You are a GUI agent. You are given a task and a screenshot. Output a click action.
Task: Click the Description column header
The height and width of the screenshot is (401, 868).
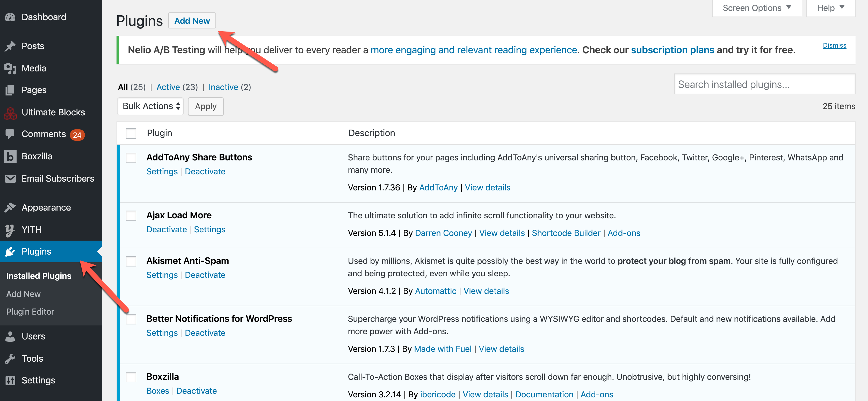pos(371,133)
